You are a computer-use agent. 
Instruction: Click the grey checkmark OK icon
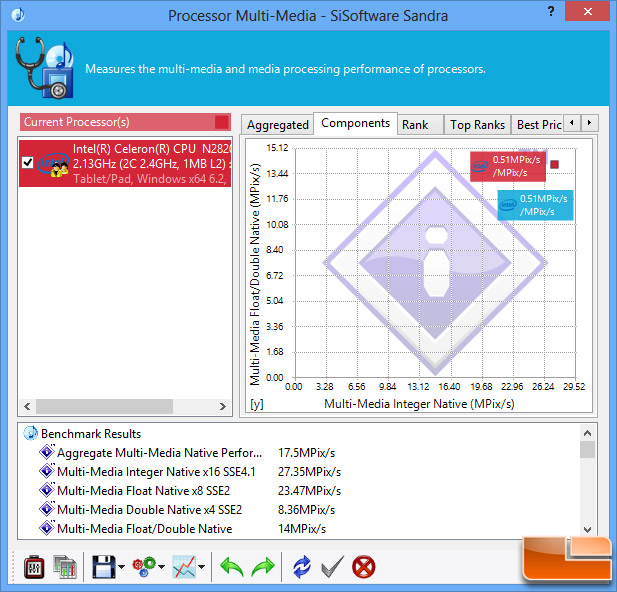tap(333, 567)
